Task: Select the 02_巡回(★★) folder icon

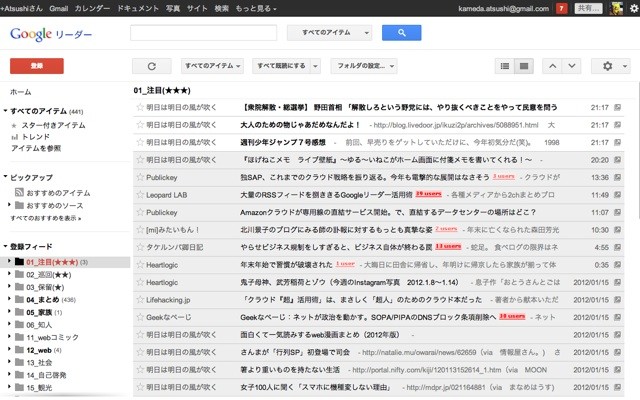Action: point(19,274)
